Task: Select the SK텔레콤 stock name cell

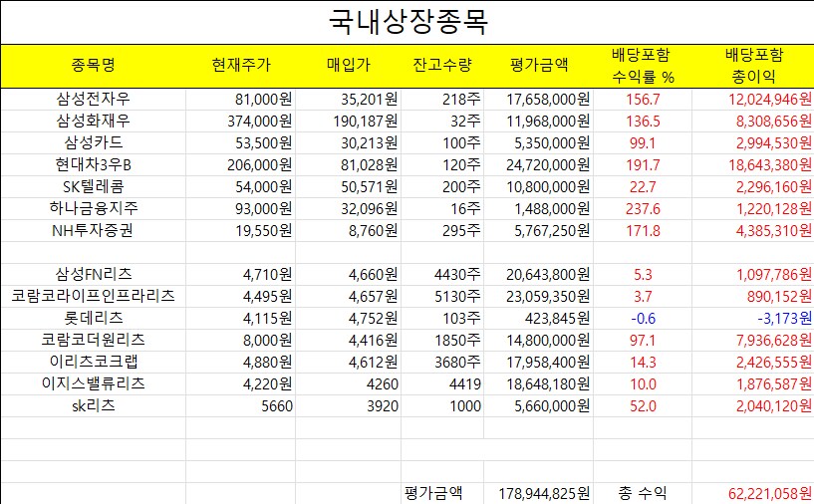Action: 94,187
